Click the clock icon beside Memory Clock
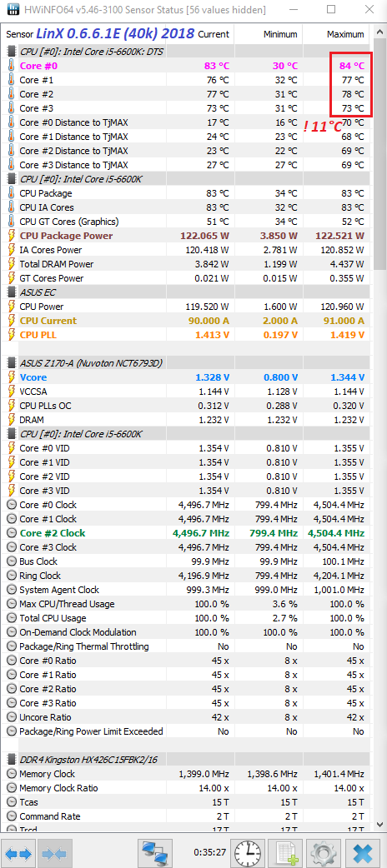The width and height of the screenshot is (387, 868). click(11, 774)
